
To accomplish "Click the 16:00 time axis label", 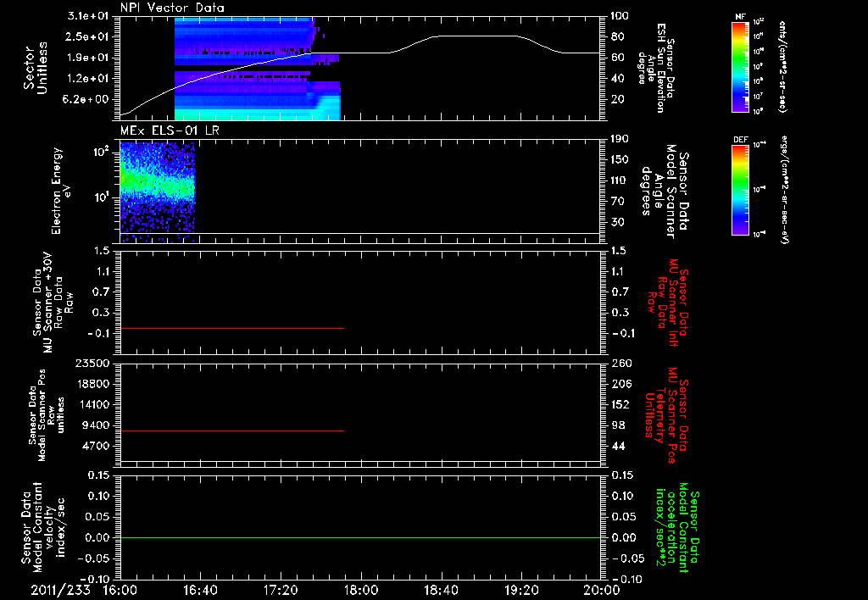I will (x=120, y=590).
